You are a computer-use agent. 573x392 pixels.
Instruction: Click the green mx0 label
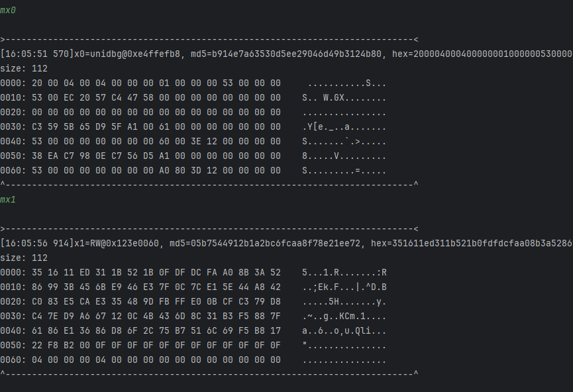coord(10,11)
